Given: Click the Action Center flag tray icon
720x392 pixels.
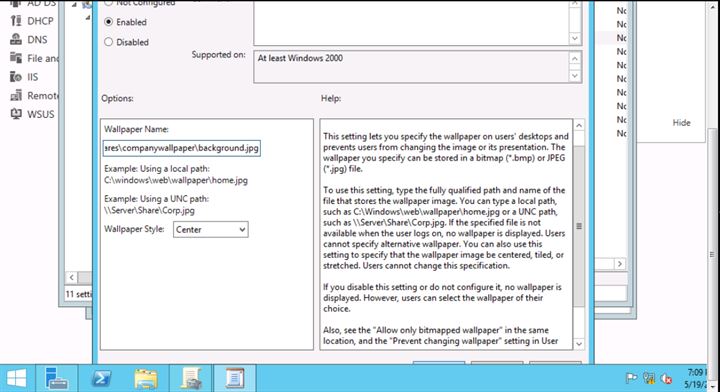Looking at the screenshot, I should pyautogui.click(x=631, y=378).
